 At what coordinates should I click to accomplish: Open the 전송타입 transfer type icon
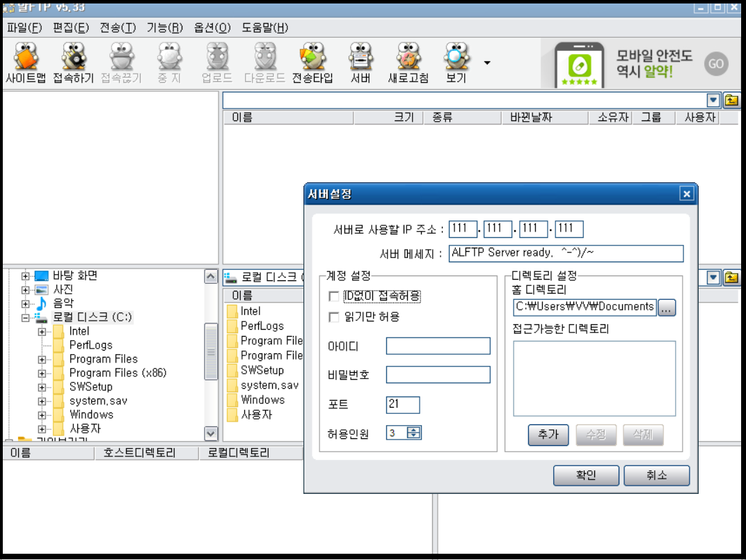point(312,63)
